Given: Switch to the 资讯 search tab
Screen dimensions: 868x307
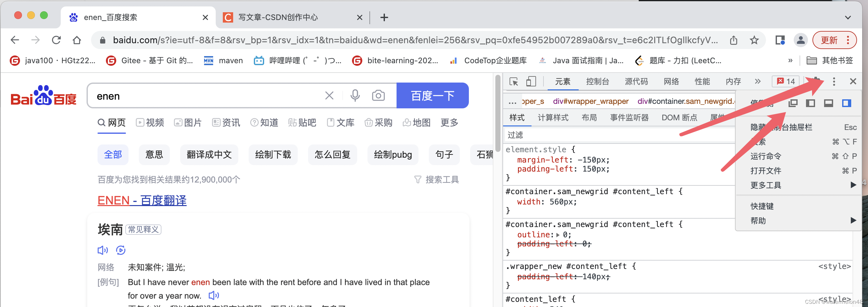Looking at the screenshot, I should click(226, 123).
